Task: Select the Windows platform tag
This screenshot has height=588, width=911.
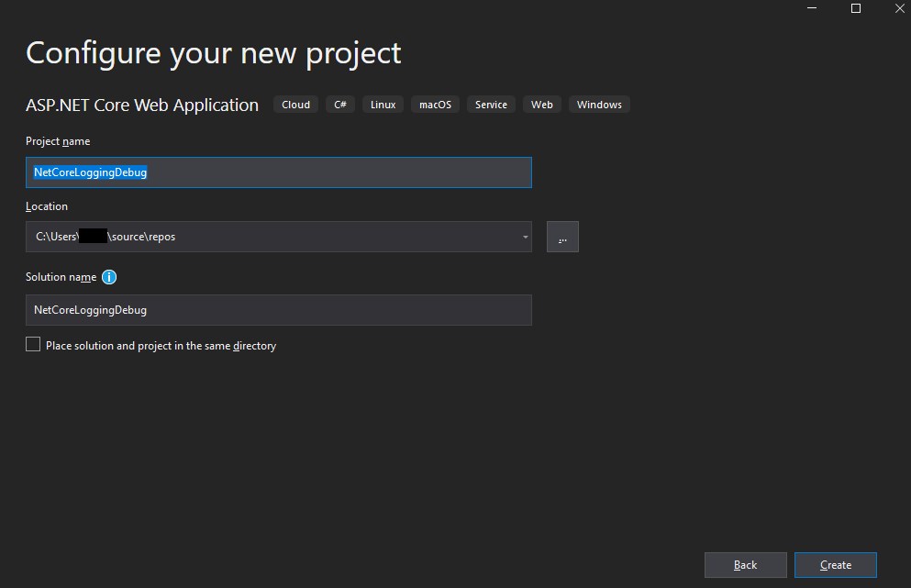Action: pos(598,104)
